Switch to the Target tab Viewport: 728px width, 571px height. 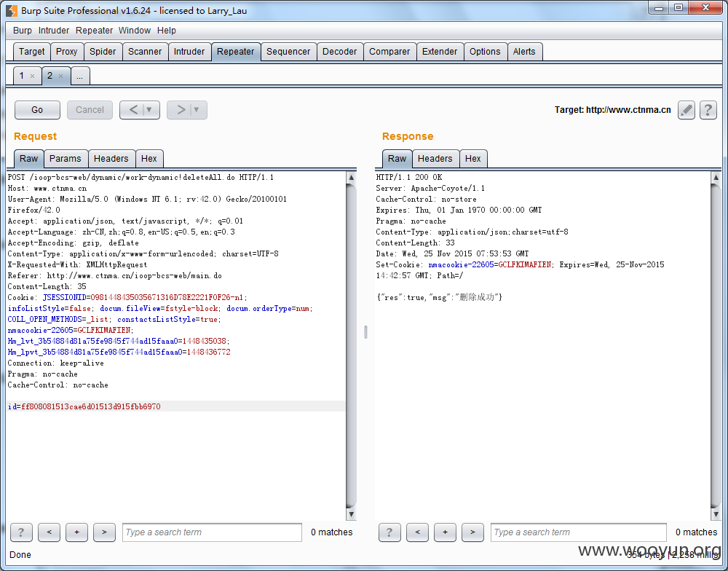[31, 52]
